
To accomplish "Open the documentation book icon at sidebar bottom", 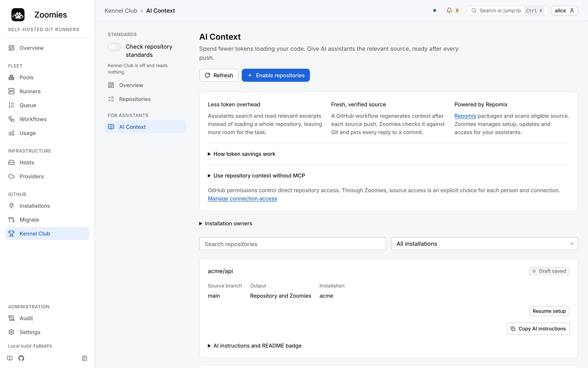I will (x=10, y=358).
